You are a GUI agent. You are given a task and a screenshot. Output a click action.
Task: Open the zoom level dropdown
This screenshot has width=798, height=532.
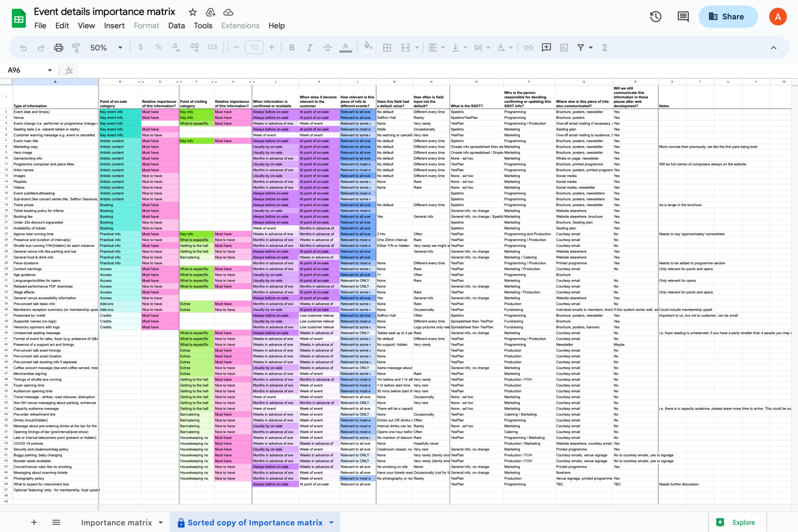coord(120,48)
